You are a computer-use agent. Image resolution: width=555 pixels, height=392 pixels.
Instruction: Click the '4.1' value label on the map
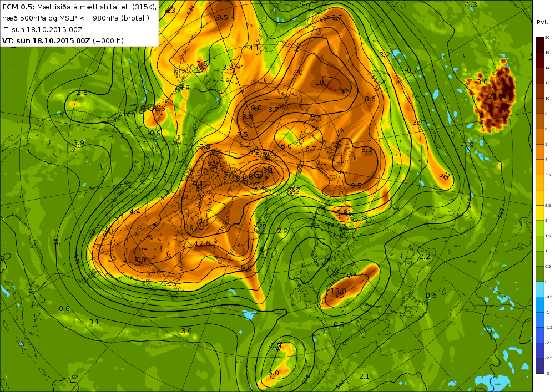pyautogui.click(x=254, y=48)
